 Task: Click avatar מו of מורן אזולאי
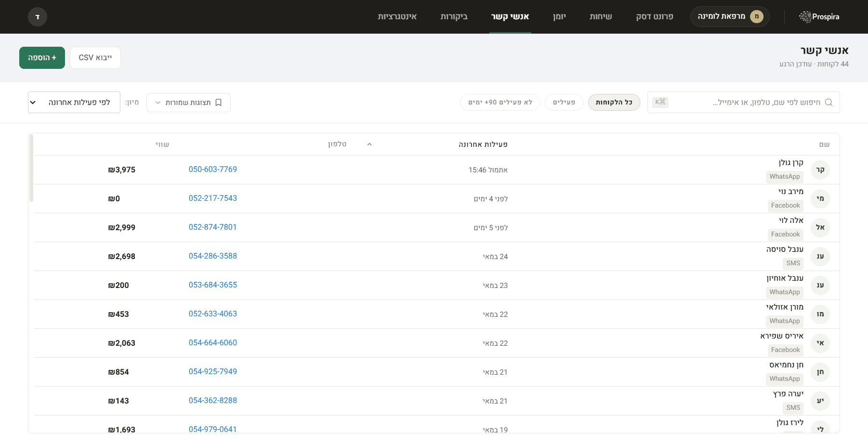click(820, 314)
